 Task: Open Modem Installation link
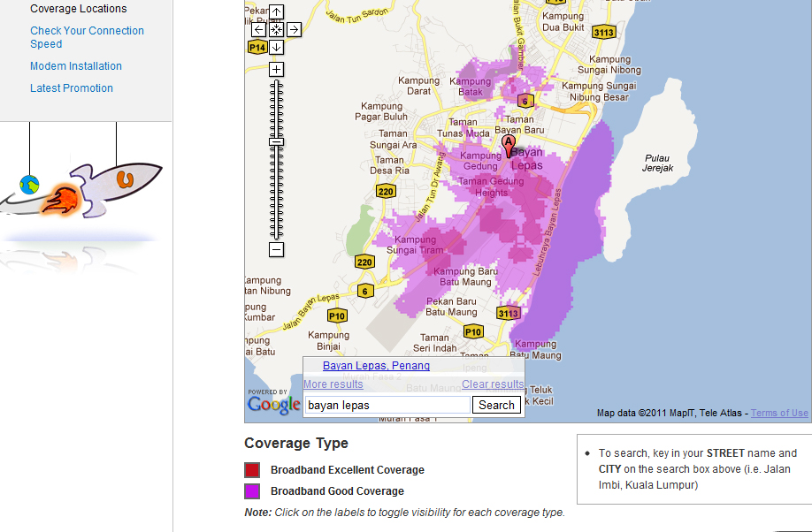pyautogui.click(x=75, y=66)
